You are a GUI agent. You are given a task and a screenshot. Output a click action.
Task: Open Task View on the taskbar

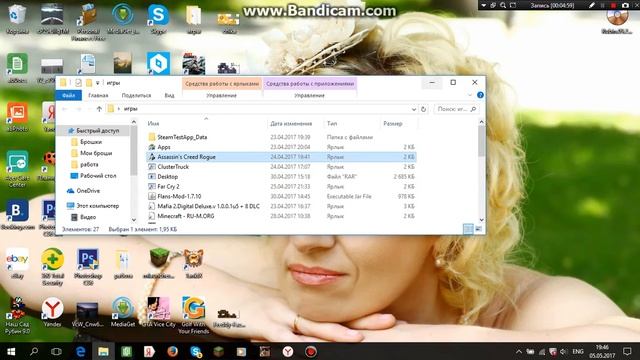[57, 351]
